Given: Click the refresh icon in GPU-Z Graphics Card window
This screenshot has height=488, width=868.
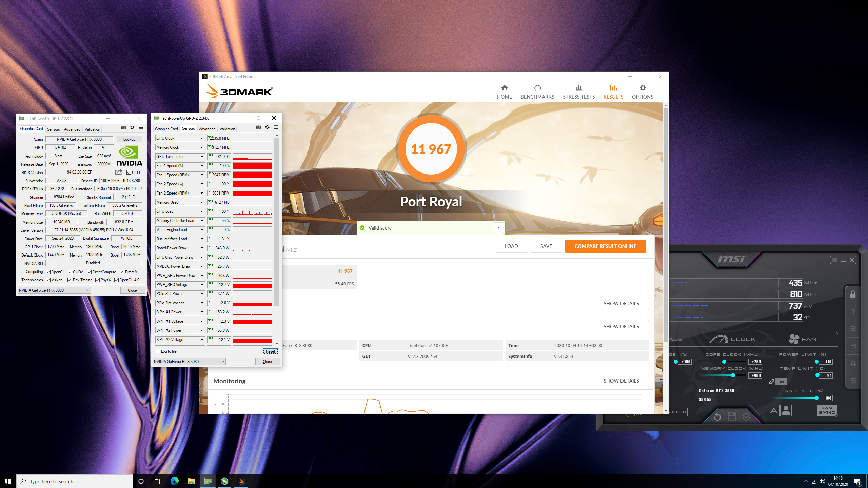Looking at the screenshot, I should 132,127.
